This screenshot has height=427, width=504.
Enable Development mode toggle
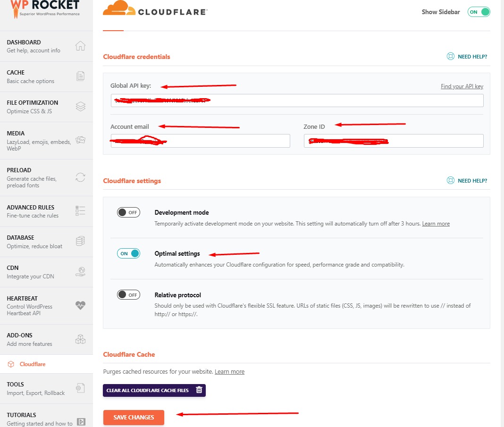tap(128, 212)
